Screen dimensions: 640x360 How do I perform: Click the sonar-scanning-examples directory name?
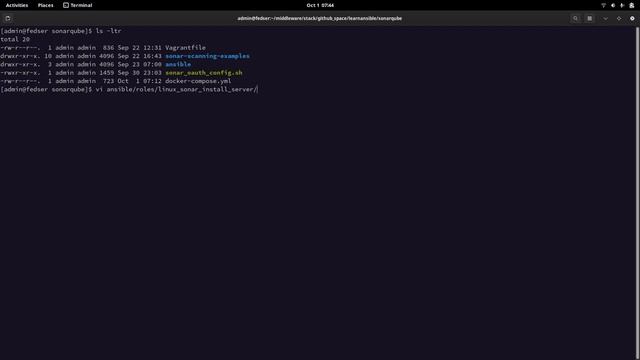point(207,56)
